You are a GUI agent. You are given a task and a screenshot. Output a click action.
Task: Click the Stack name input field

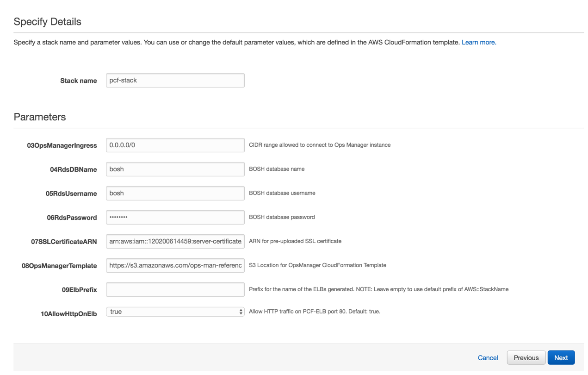click(175, 81)
